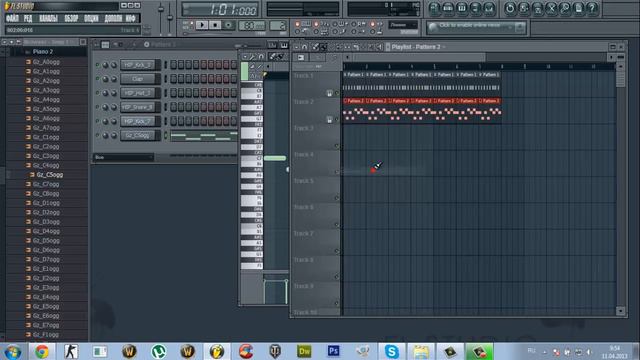Show the browser via toolbar icon
The image size is (640, 360).
coord(476,8)
